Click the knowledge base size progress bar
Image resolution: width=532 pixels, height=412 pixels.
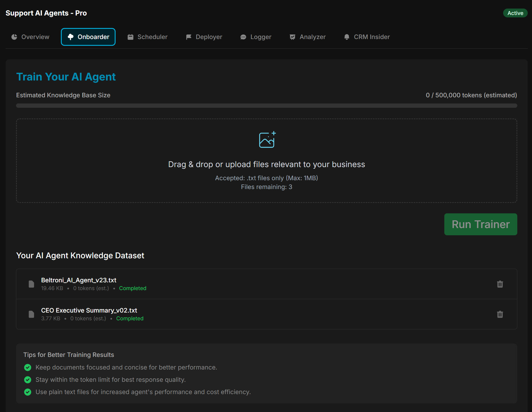click(266, 106)
